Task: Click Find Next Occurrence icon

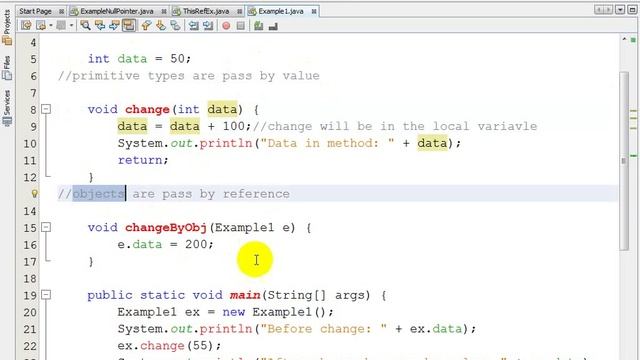Action: click(115, 26)
